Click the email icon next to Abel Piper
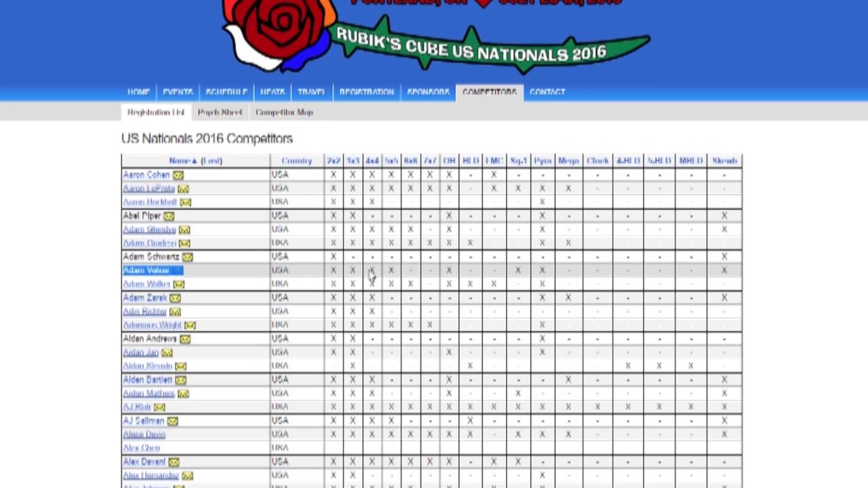Screen dimensions: 868x488 [169, 216]
